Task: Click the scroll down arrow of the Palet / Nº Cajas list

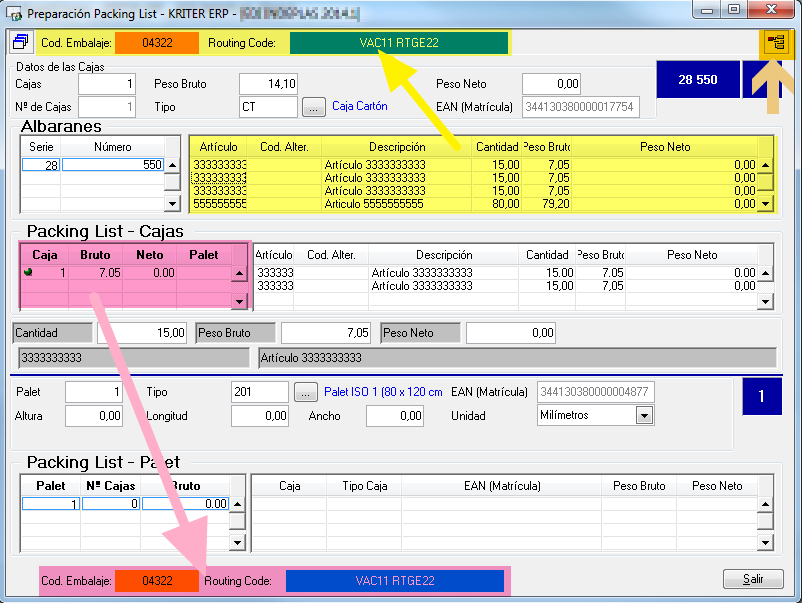Action: (237, 543)
